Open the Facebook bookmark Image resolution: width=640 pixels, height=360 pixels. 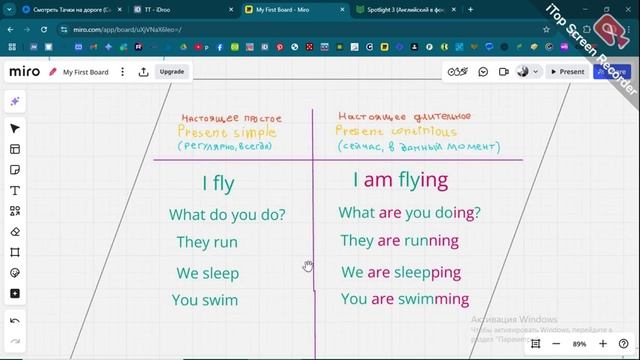[220, 47]
